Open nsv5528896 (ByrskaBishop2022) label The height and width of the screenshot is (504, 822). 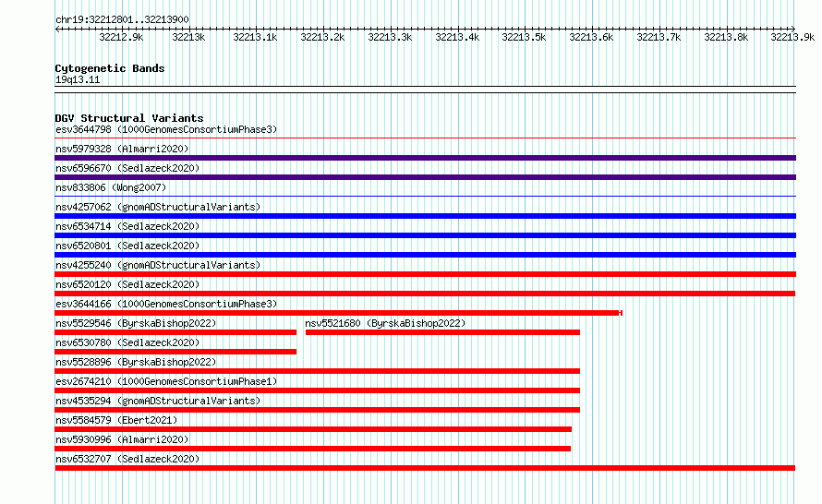pos(136,362)
